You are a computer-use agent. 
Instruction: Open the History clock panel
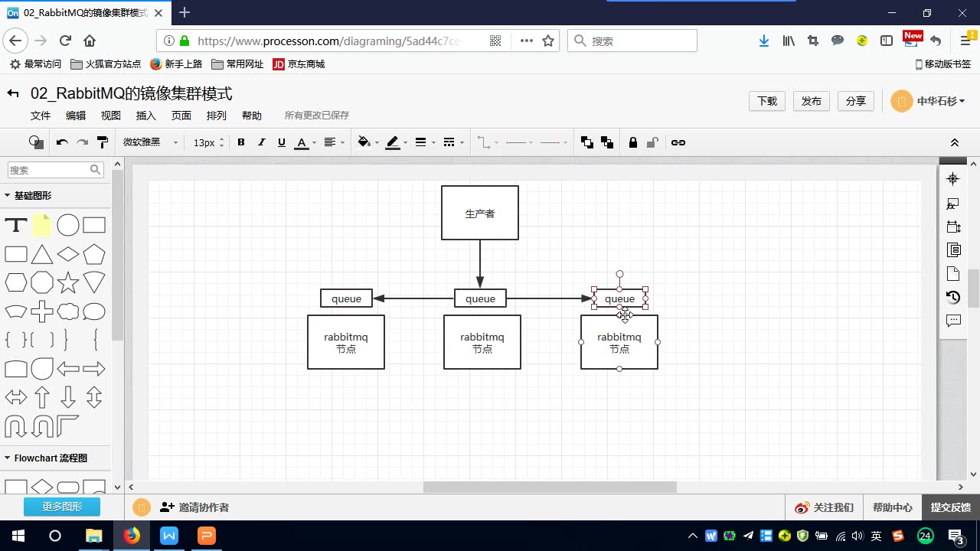[x=953, y=297]
